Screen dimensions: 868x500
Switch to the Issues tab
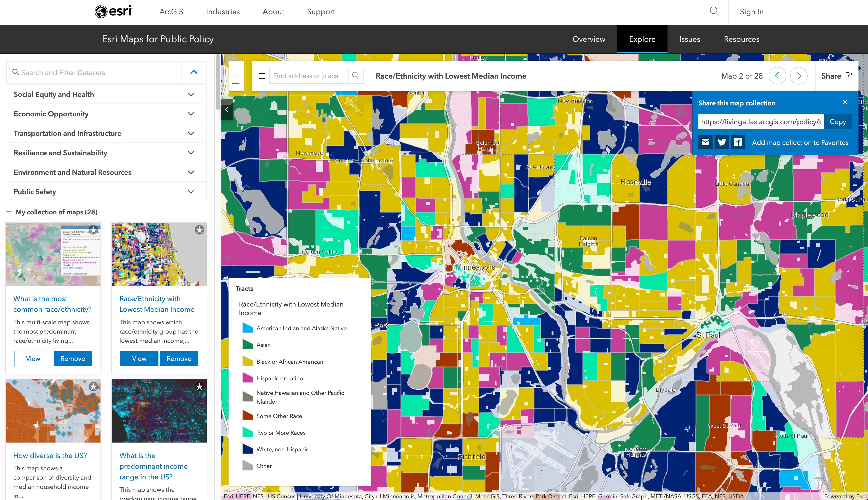pyautogui.click(x=689, y=39)
